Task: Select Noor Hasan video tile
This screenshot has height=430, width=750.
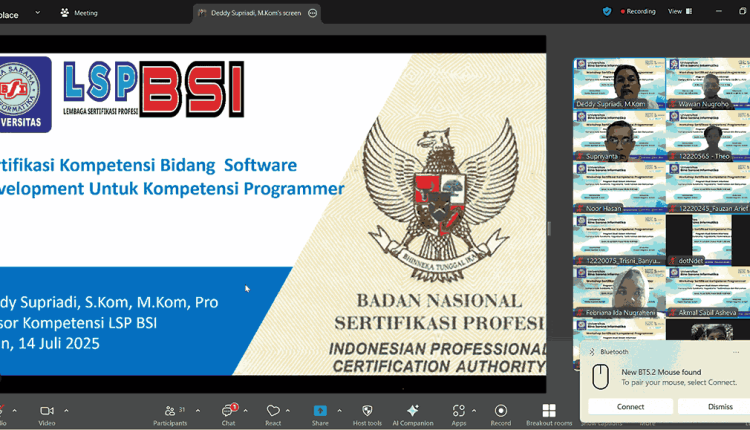Action: tap(619, 188)
